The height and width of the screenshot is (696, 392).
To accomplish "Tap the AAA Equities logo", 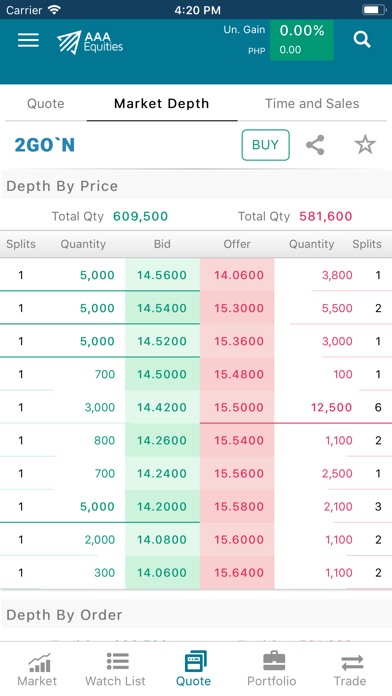I will 90,42.
